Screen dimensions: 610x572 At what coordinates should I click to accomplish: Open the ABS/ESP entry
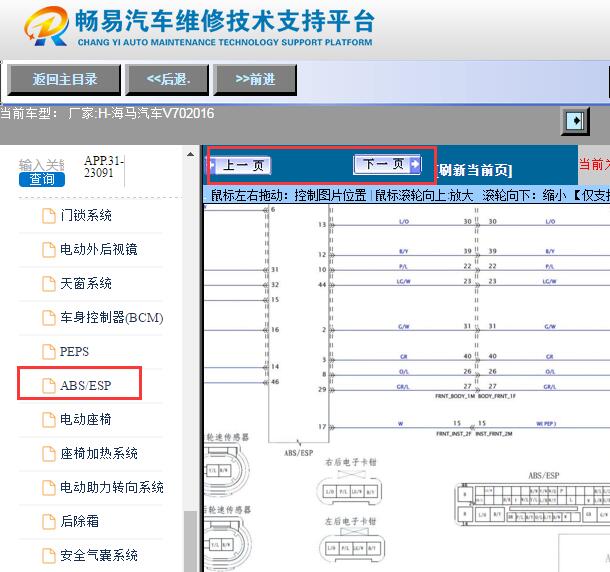86,386
